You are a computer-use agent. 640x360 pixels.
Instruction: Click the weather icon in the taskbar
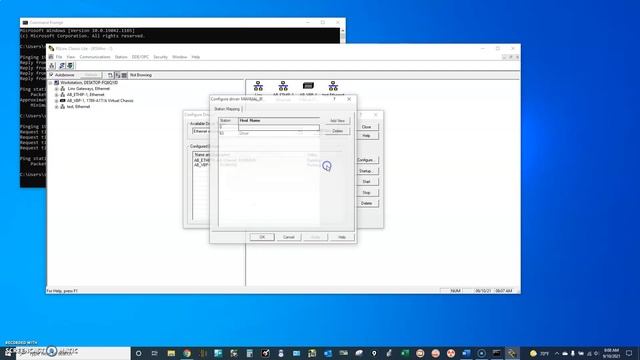[x=533, y=353]
